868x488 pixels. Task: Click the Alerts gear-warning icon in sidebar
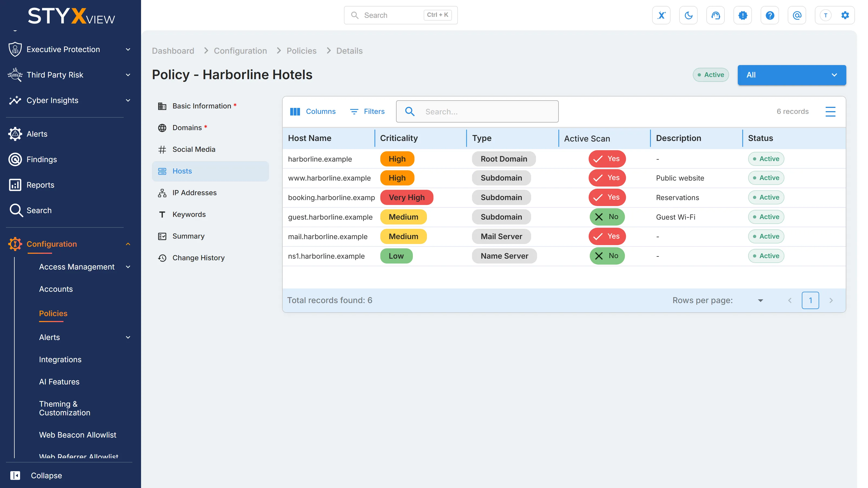[15, 134]
